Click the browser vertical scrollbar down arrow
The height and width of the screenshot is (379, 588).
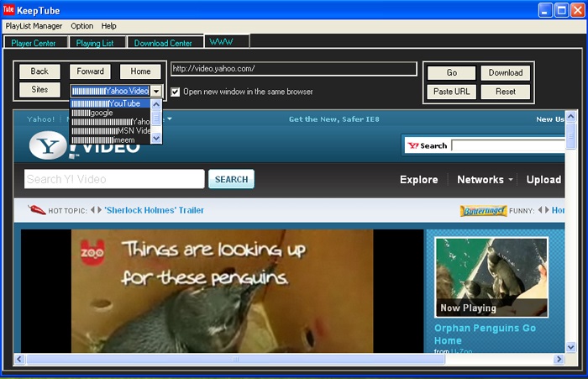coord(570,347)
